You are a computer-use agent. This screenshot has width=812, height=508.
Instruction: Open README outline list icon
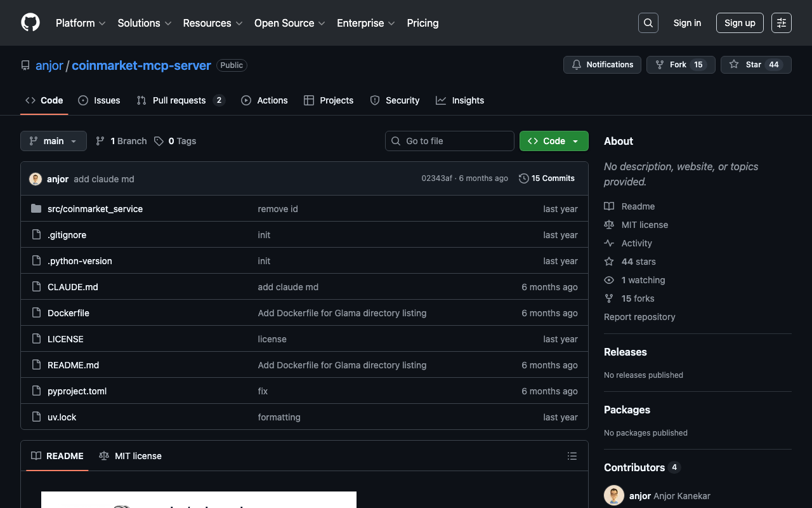pos(572,456)
